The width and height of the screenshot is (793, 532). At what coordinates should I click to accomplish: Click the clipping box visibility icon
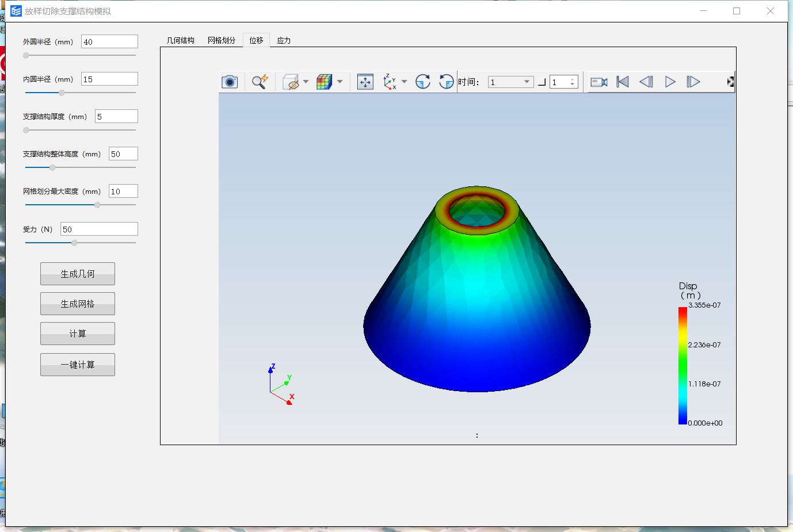click(x=291, y=82)
